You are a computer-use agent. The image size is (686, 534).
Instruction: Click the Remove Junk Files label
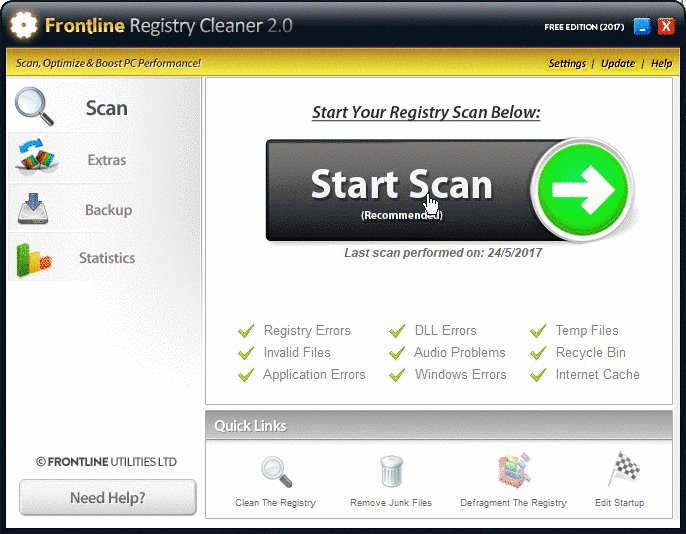coord(391,503)
